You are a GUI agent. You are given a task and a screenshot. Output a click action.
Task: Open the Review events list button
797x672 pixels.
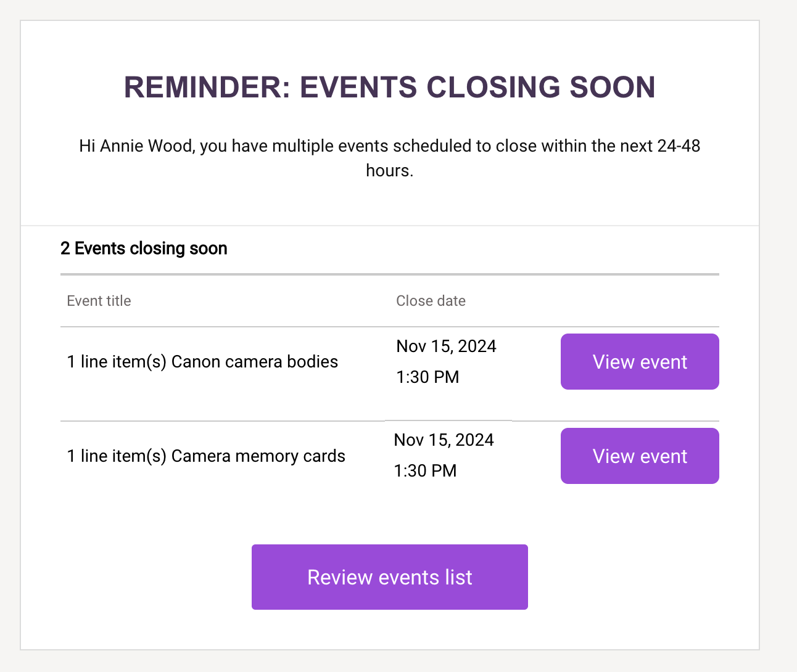coord(390,577)
